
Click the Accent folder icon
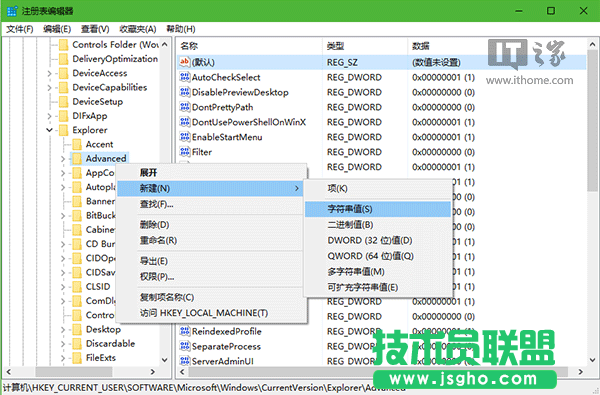click(x=77, y=144)
